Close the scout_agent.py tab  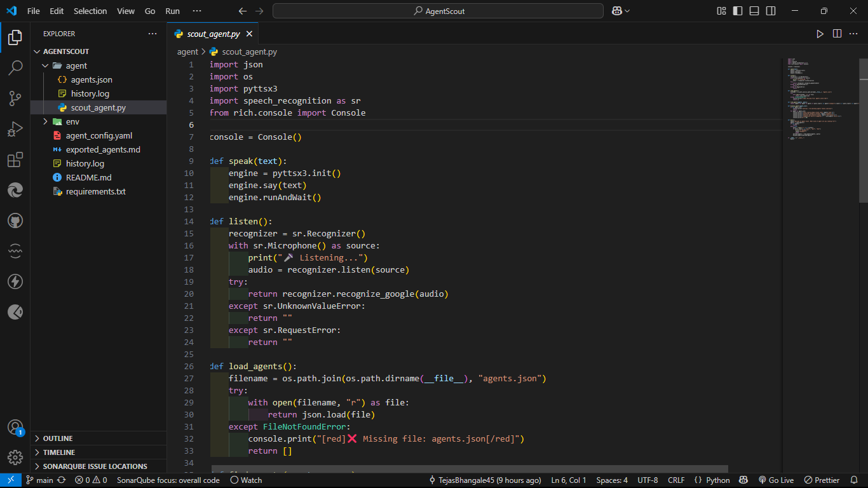coord(250,34)
